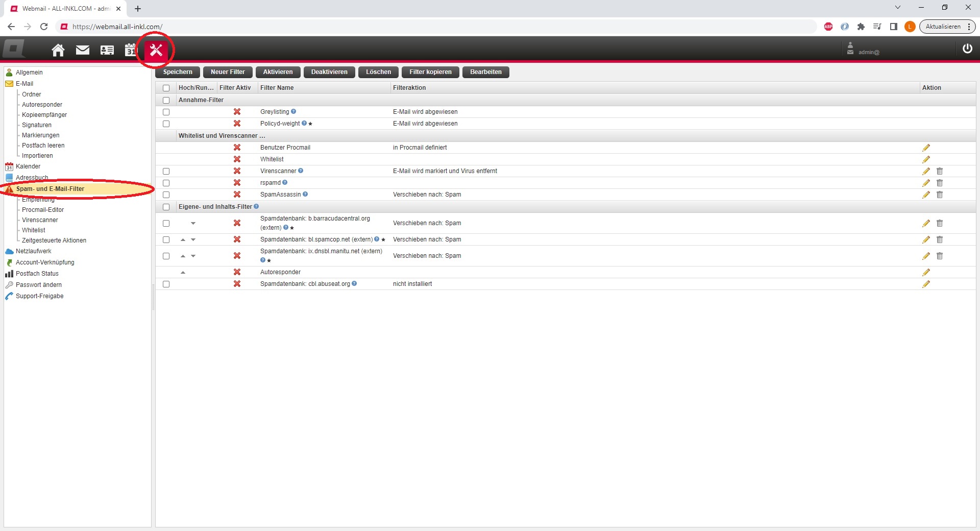Open Procmail-Editor in the sidebar
This screenshot has height=531, width=980.
43,210
